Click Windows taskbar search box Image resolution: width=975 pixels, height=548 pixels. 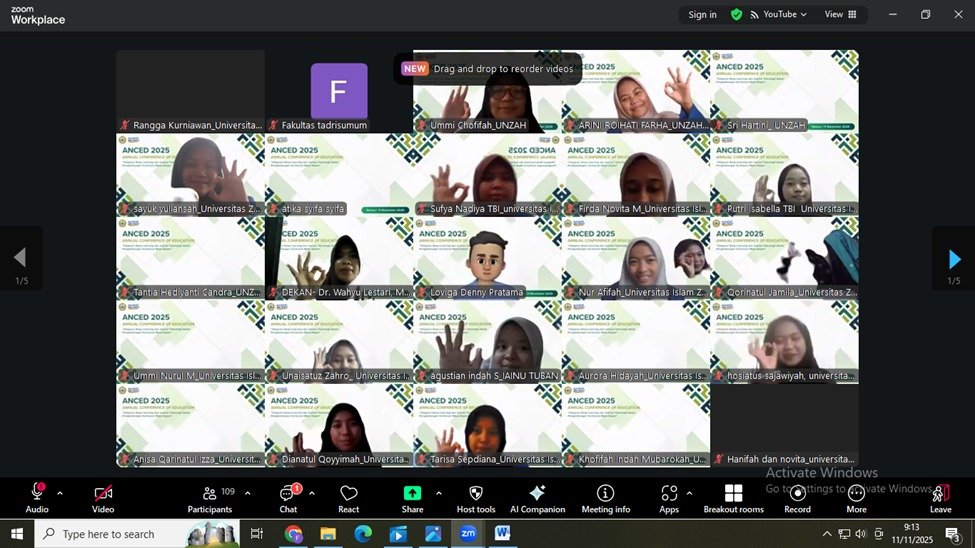(x=120, y=534)
